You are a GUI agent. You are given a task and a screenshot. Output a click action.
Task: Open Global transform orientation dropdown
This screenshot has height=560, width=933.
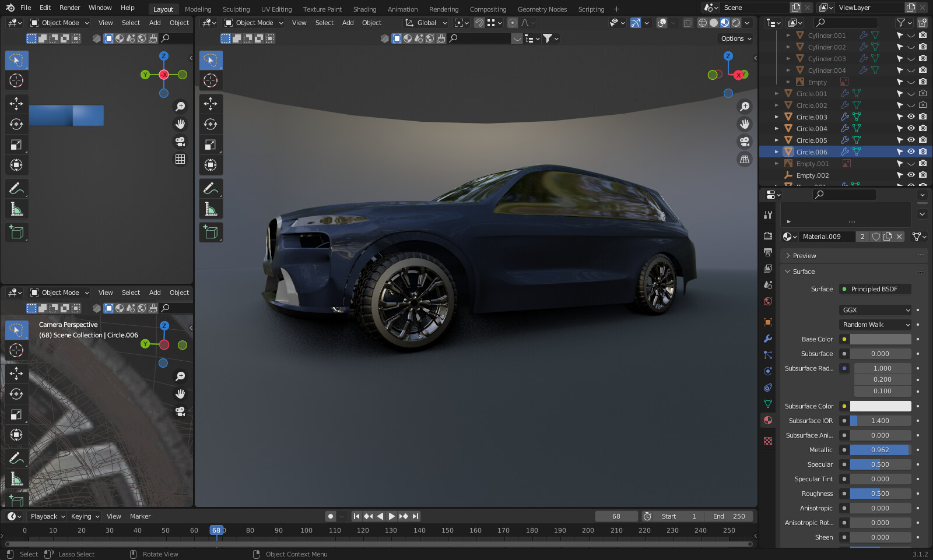point(426,23)
